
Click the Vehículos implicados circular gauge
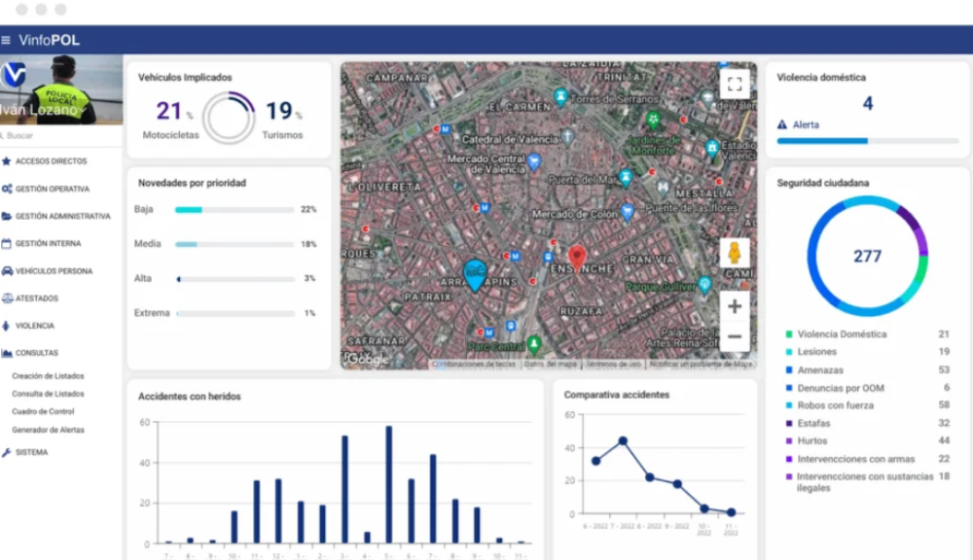tap(229, 118)
